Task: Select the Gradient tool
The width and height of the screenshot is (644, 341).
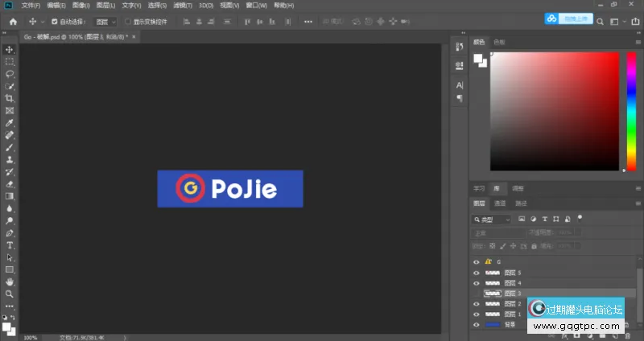Action: (10, 196)
